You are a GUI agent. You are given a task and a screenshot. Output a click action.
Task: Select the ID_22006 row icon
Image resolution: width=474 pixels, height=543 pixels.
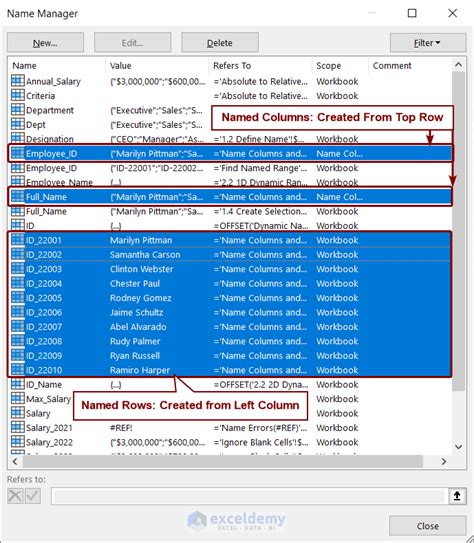click(x=18, y=312)
